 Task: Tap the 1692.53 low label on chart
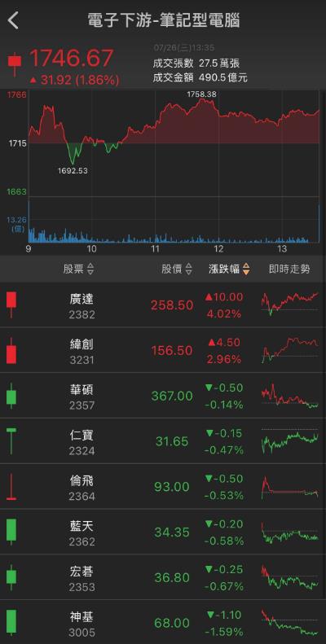tap(73, 170)
